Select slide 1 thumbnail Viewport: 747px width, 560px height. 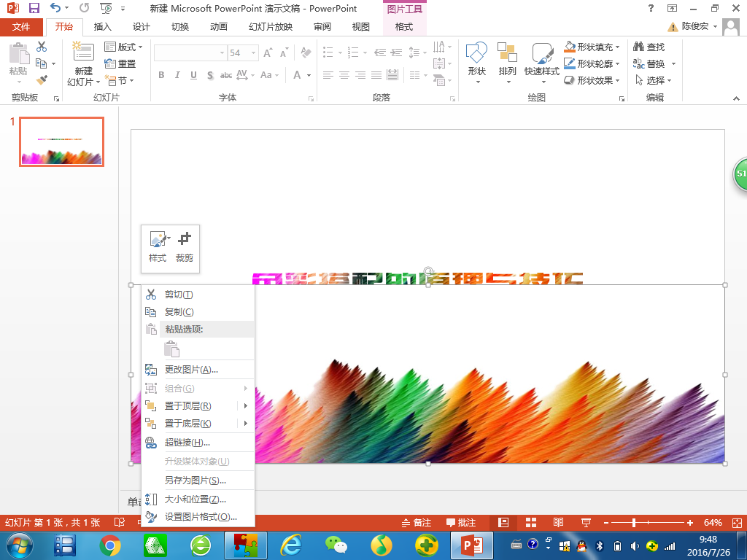pos(61,142)
